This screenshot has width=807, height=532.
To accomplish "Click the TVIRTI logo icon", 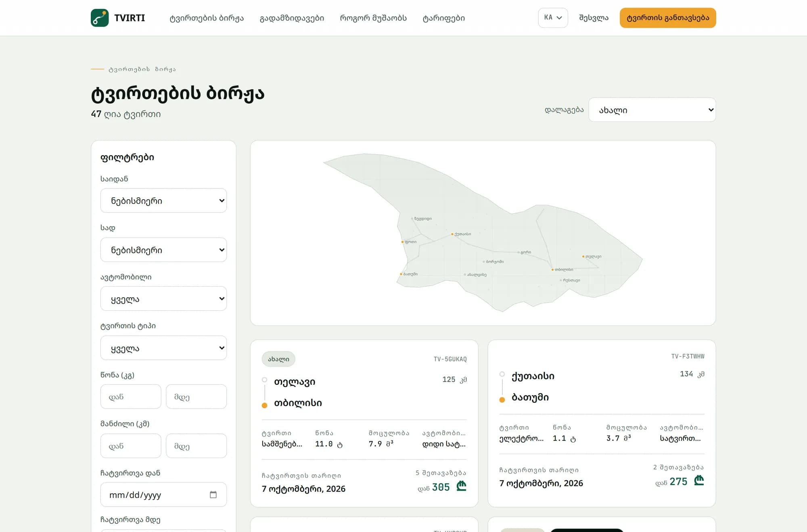I will (100, 18).
